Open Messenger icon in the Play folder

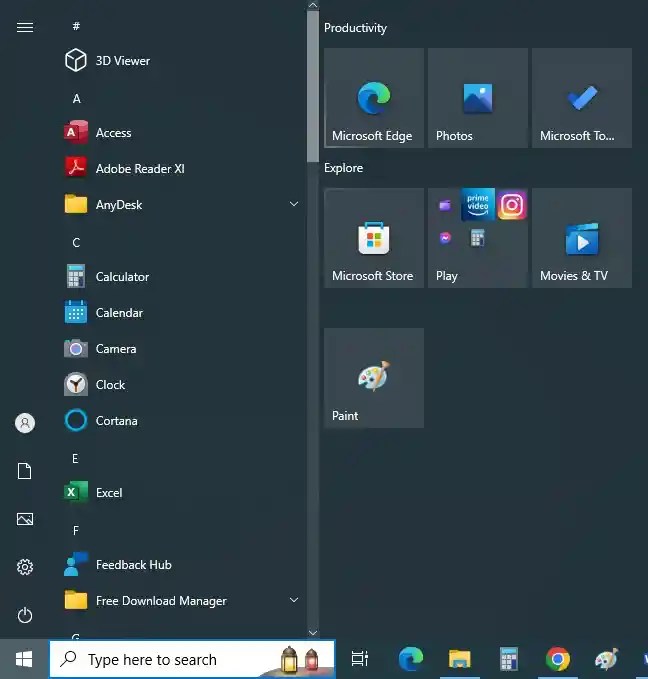(445, 238)
